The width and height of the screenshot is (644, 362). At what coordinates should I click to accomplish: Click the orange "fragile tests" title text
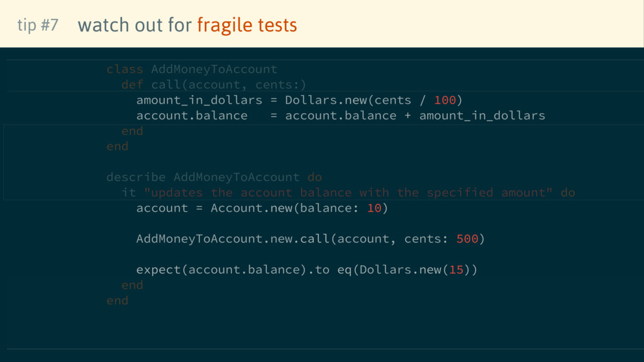click(x=247, y=25)
